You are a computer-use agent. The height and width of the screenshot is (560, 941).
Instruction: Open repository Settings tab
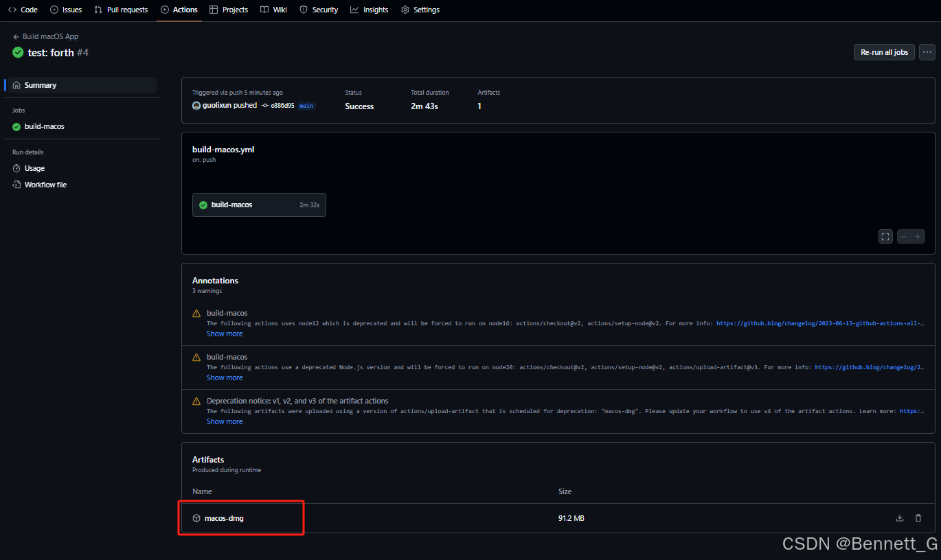coord(420,10)
